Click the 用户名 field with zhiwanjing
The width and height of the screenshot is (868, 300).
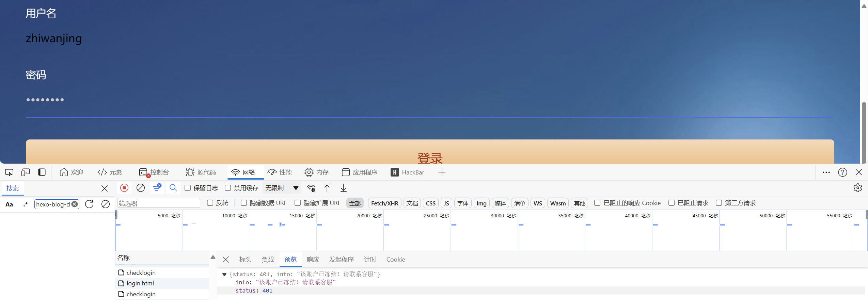tap(430, 39)
